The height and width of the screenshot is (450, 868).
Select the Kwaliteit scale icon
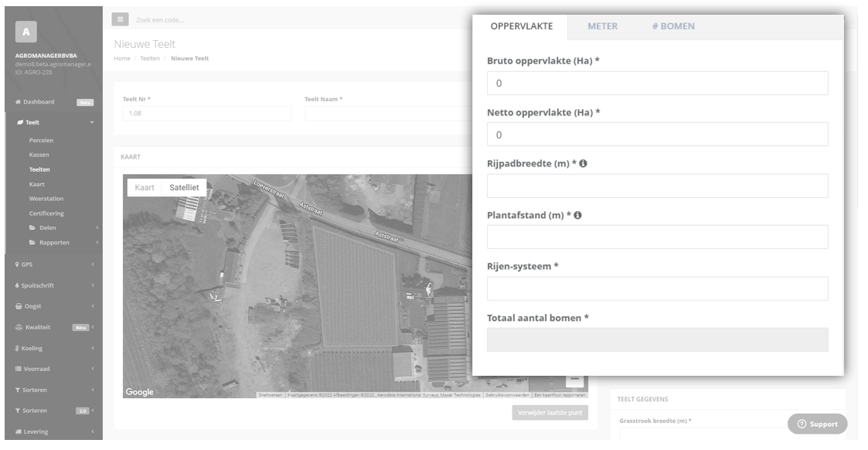19,327
